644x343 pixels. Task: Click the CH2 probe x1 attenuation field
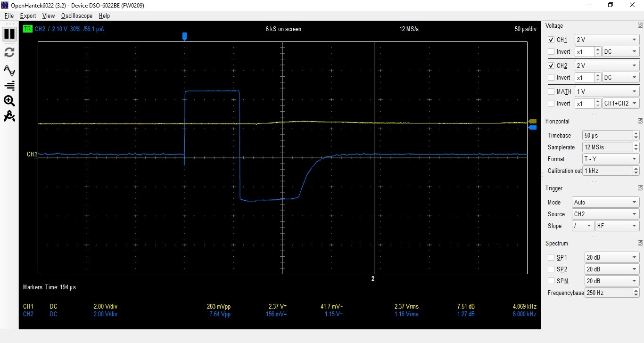click(x=588, y=78)
